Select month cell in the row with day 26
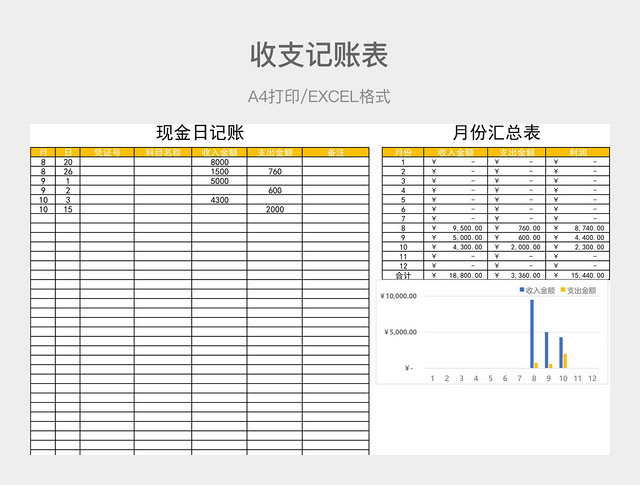The image size is (640, 485). coord(43,171)
